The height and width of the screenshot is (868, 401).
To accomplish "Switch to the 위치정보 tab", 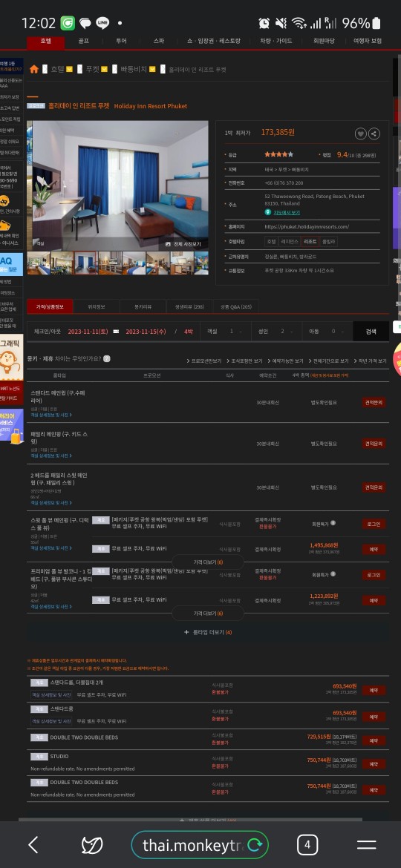I will (97, 306).
